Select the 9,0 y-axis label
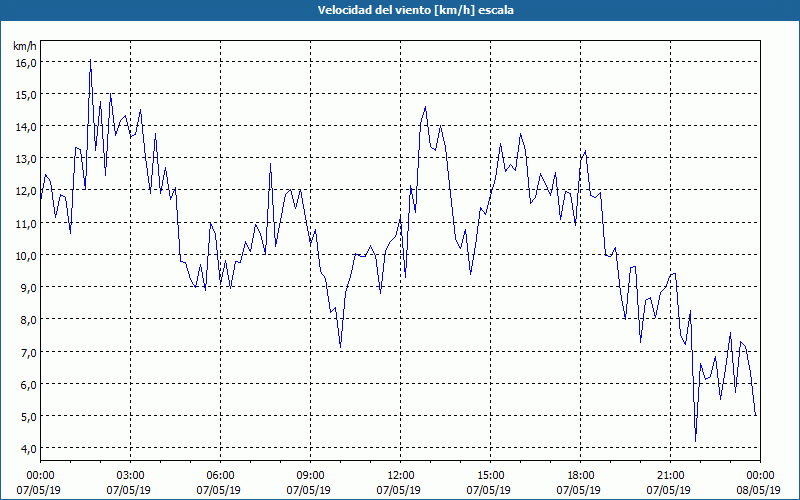The height and width of the screenshot is (500, 800). tap(29, 288)
